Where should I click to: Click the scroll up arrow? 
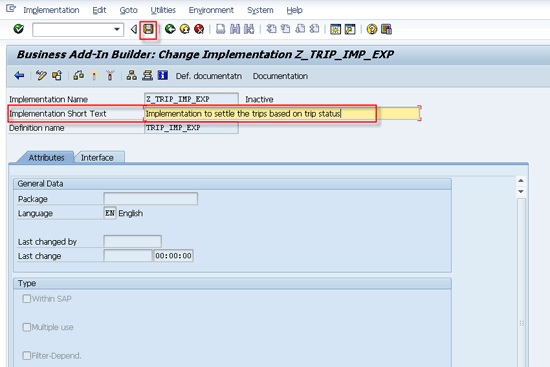[x=521, y=180]
